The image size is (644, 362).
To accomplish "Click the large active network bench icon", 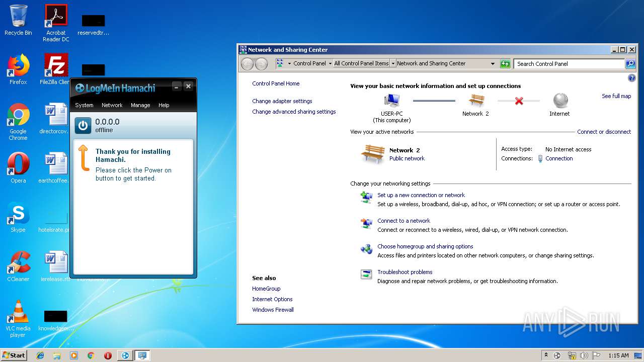I will click(x=373, y=154).
